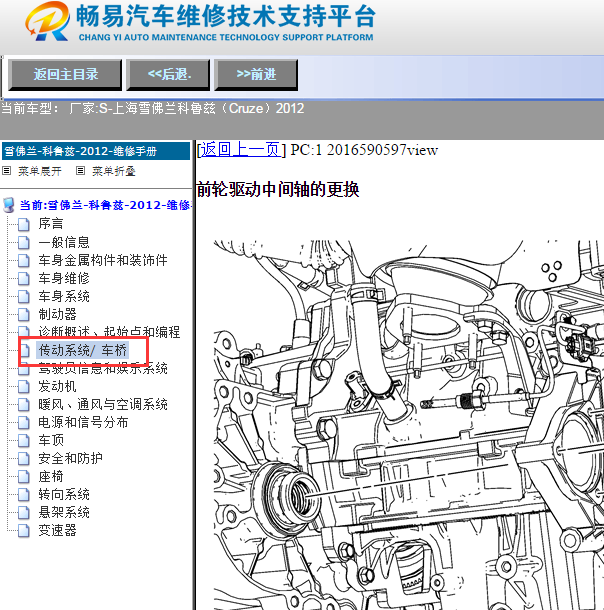Open the 返回上一页 link
Screen dimensions: 604x610
[240, 150]
